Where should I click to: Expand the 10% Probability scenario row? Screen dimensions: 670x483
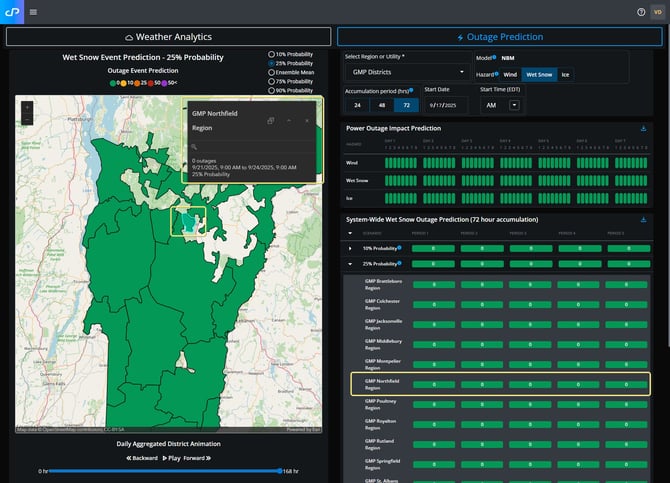350,247
